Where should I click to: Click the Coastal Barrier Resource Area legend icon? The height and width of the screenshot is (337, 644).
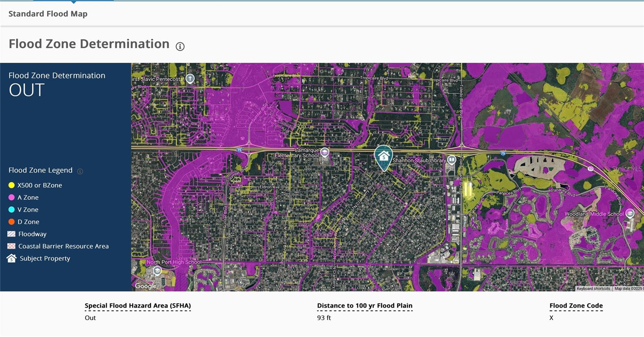pyautogui.click(x=12, y=246)
